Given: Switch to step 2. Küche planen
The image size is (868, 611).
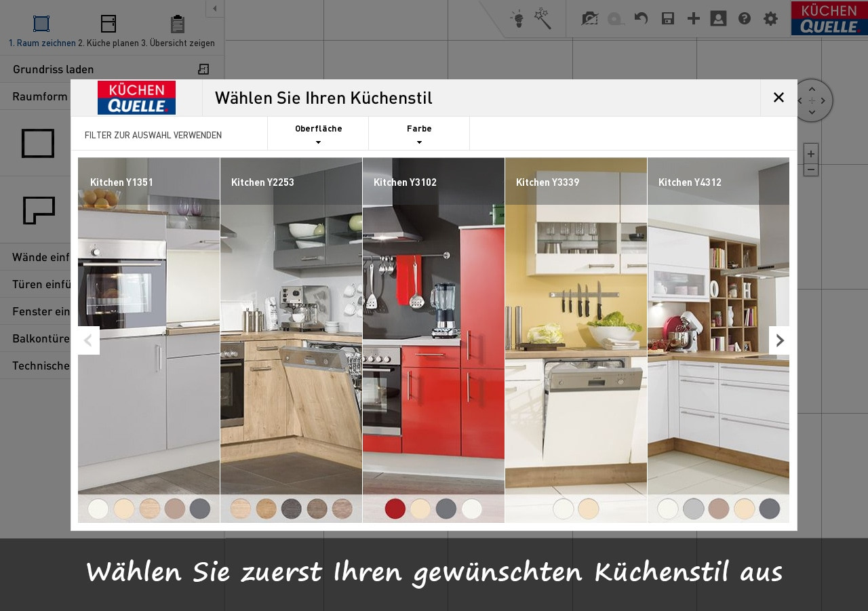Looking at the screenshot, I should click(108, 32).
